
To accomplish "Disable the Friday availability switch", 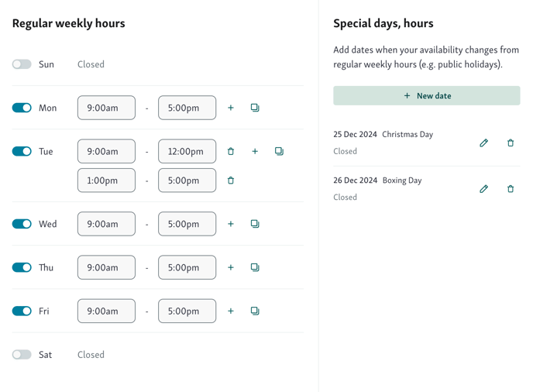I will pos(22,311).
